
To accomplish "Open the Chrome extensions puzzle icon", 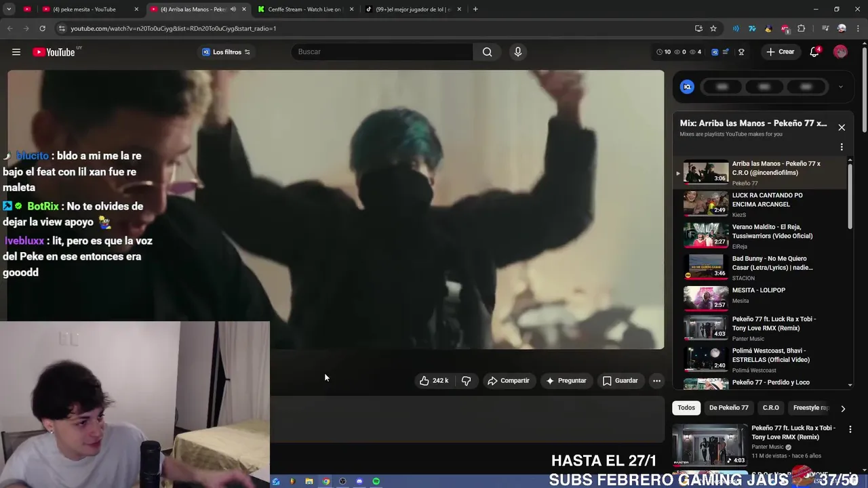I will click(802, 28).
